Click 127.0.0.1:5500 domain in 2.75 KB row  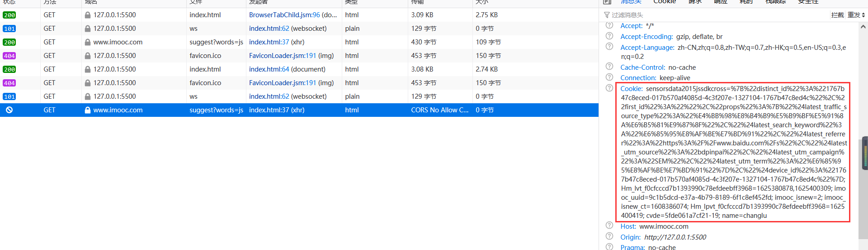115,15
